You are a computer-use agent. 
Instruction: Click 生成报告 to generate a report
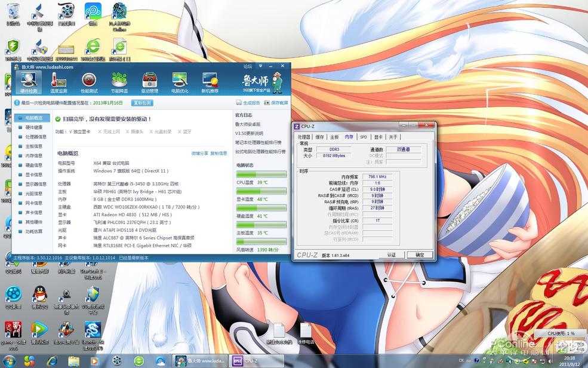(x=248, y=103)
